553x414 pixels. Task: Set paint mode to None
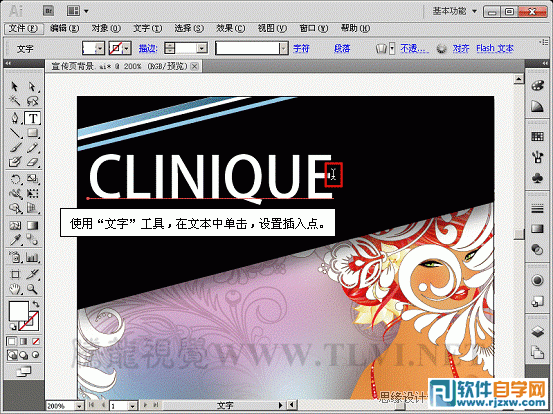point(36,341)
